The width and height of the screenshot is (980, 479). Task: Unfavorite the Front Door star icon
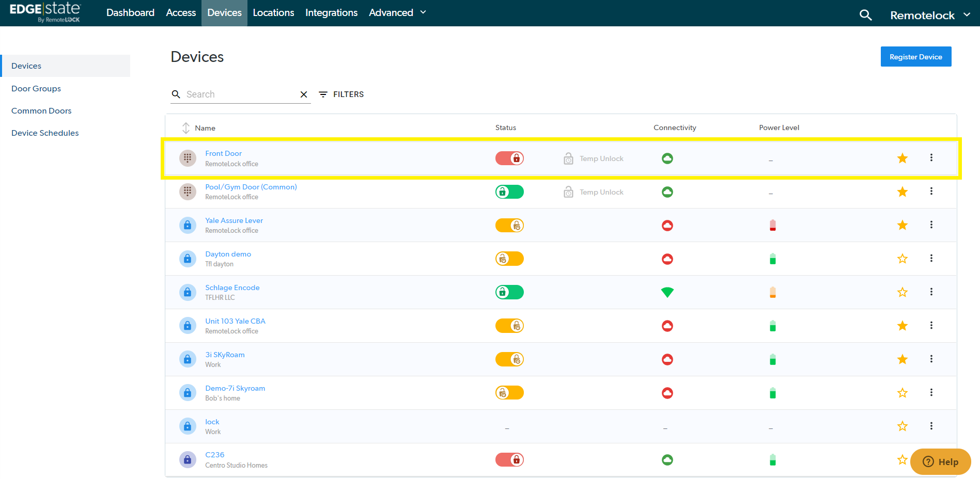click(x=902, y=158)
